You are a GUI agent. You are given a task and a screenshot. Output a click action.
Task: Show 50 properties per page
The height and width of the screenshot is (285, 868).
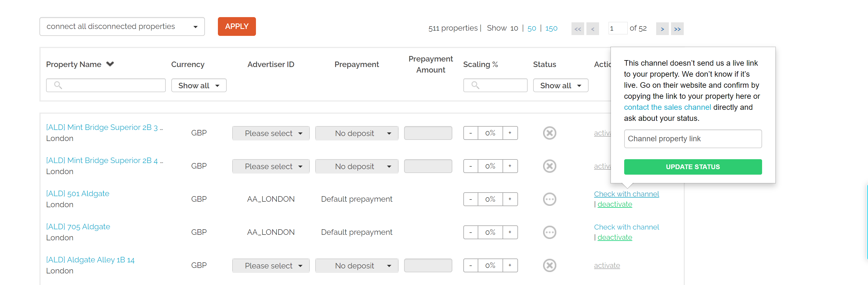click(x=532, y=29)
